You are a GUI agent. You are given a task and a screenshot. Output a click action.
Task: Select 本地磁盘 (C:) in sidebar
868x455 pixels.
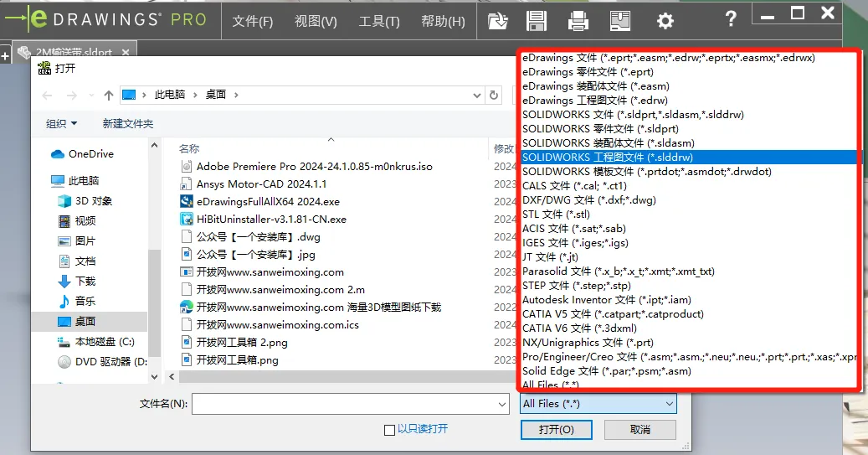coord(95,341)
